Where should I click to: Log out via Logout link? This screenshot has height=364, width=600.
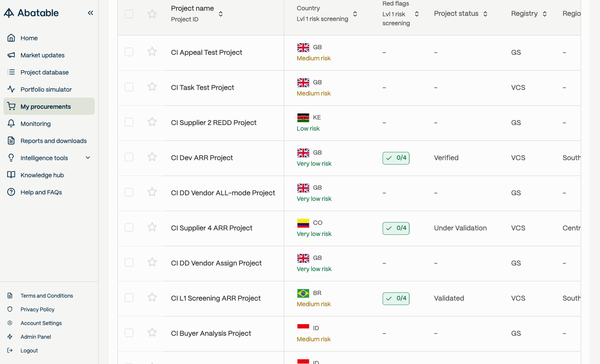click(29, 351)
